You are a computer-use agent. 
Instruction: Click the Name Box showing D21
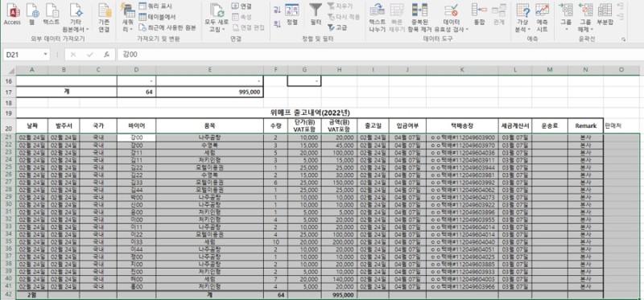pyautogui.click(x=23, y=55)
